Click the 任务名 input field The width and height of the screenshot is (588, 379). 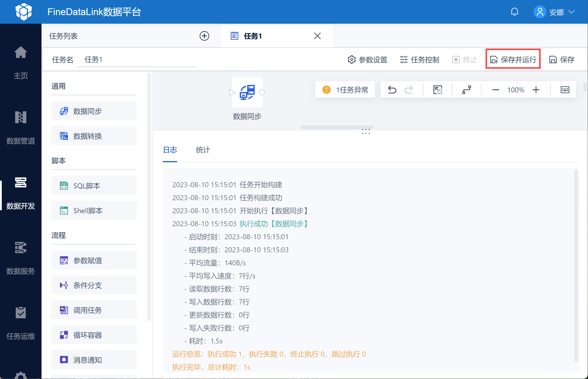point(137,60)
